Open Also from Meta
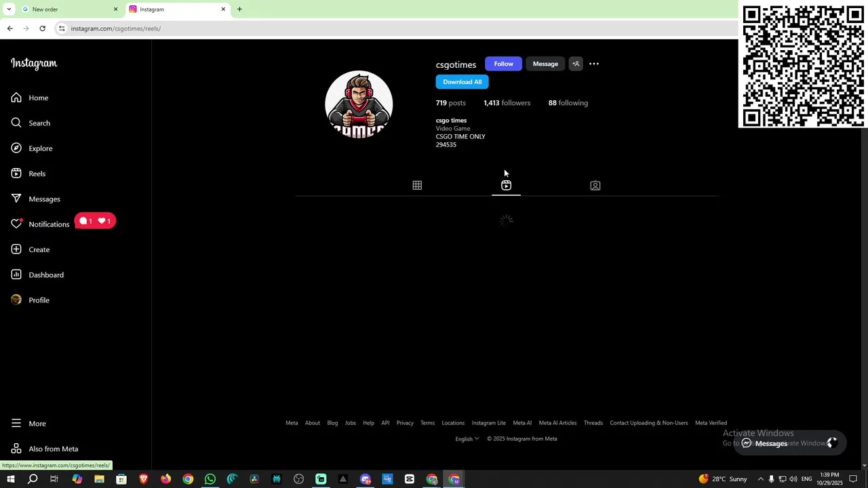Viewport: 868px width, 488px height. coord(45,449)
